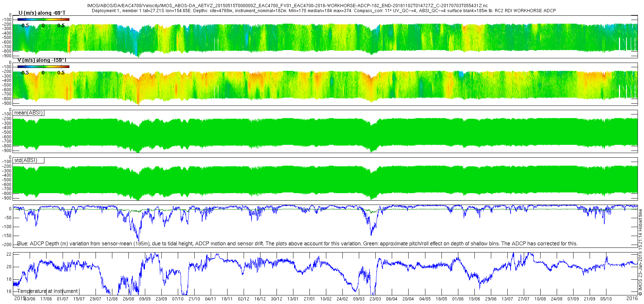This screenshot has width=644, height=304.
Task: Click the 0.5 label on U colorbar
Action: [61, 25]
